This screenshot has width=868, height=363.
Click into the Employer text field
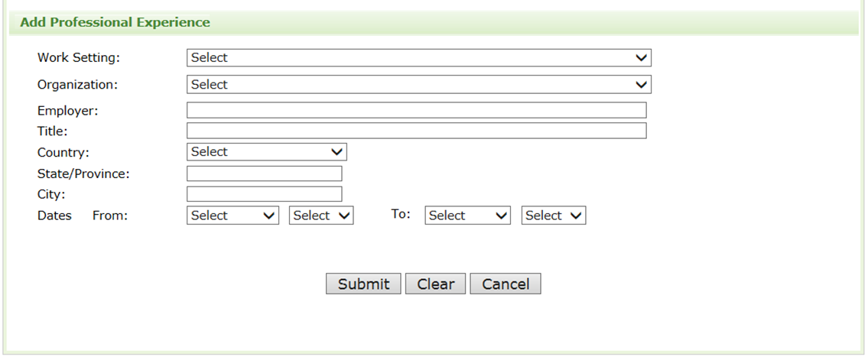(416, 111)
